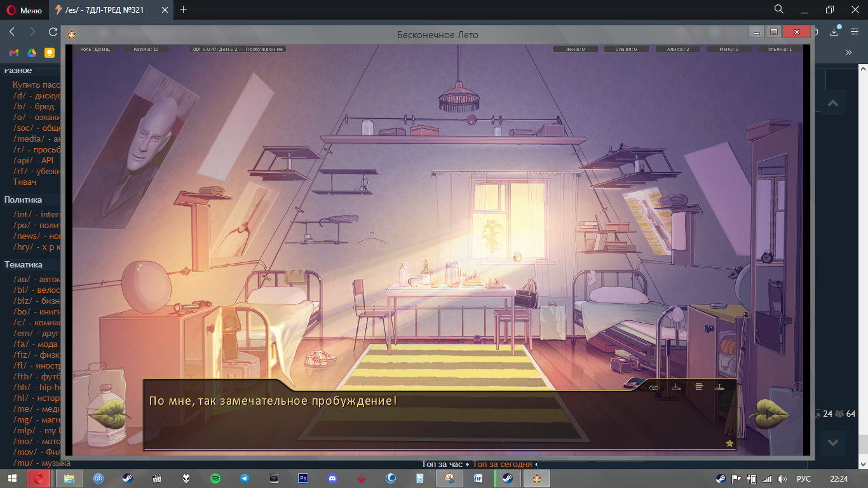Click the search magnifier in Opera's title bar
The image size is (868, 488).
(x=779, y=10)
